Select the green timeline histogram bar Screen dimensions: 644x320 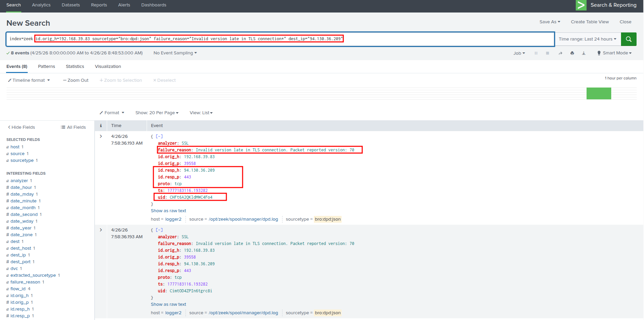point(599,94)
